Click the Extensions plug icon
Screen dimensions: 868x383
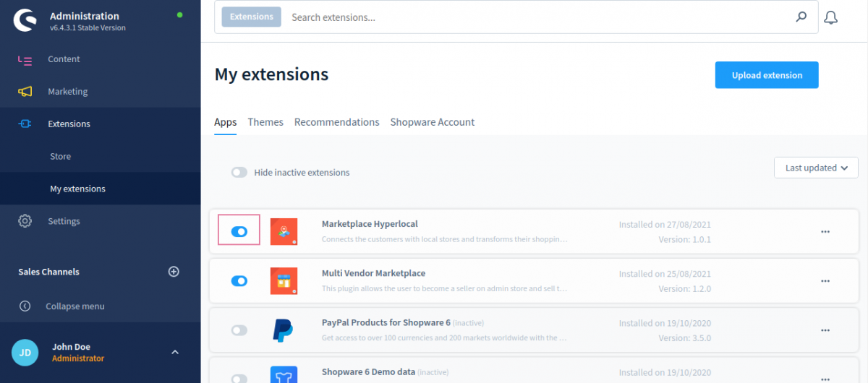(x=25, y=124)
